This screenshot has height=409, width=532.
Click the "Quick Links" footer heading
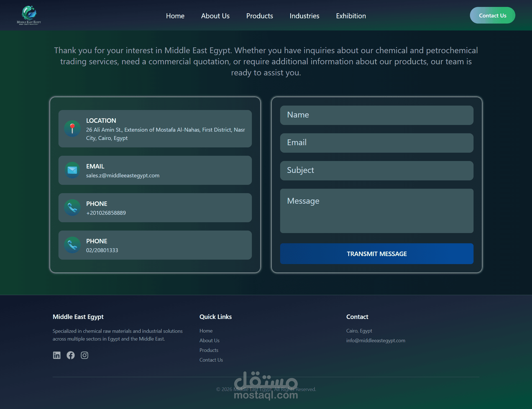(x=216, y=317)
